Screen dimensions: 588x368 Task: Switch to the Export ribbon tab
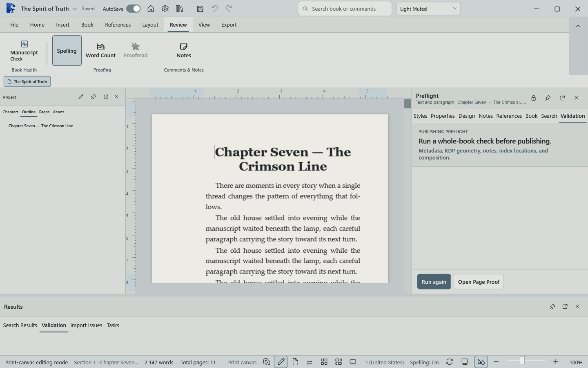click(x=229, y=25)
